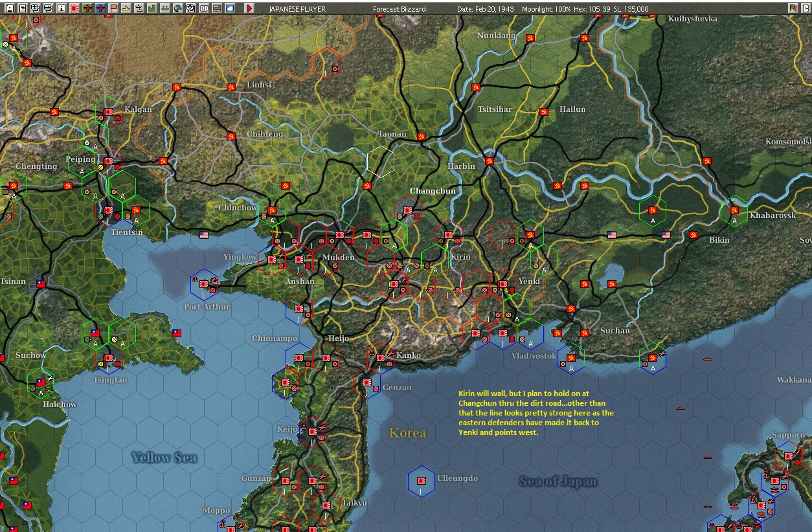The height and width of the screenshot is (532, 812).
Task: Open the reports document icon in toolbar
Action: [x=22, y=8]
